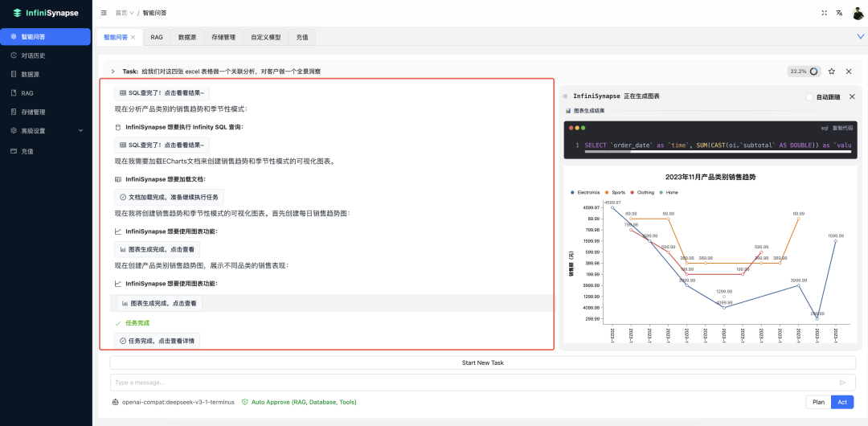Enable the 自动跟随 checkbox
The image size is (868, 426).
[809, 96]
